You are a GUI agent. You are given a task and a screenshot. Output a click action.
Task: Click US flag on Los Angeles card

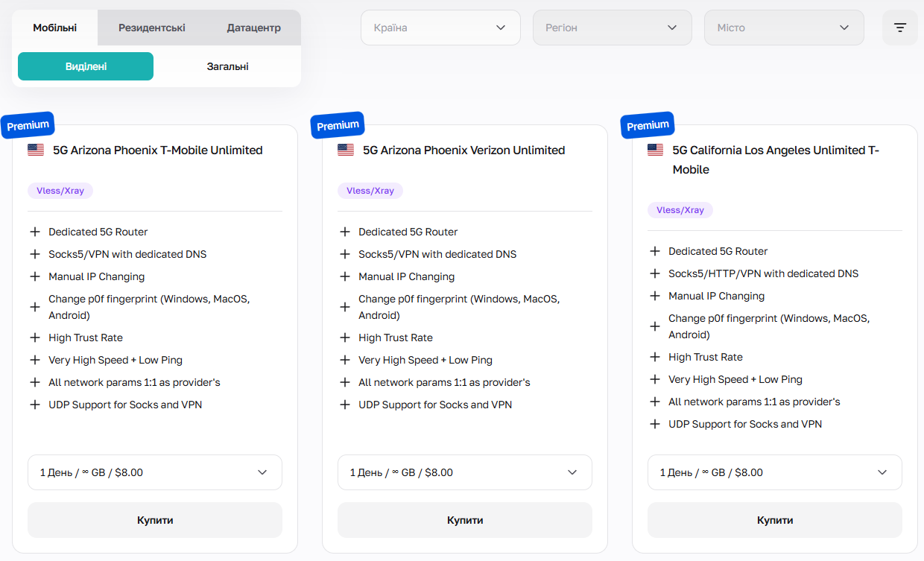pyautogui.click(x=656, y=150)
